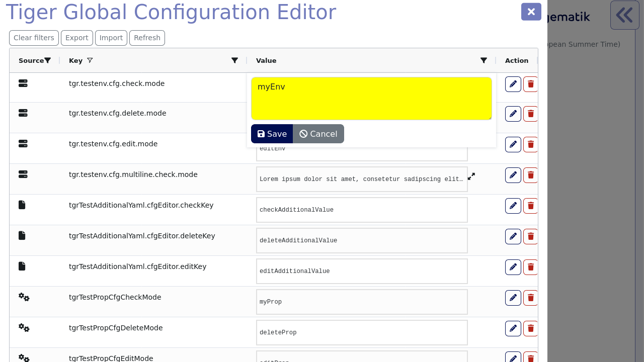This screenshot has height=362, width=644.
Task: Click the Refresh button
Action: click(147, 38)
